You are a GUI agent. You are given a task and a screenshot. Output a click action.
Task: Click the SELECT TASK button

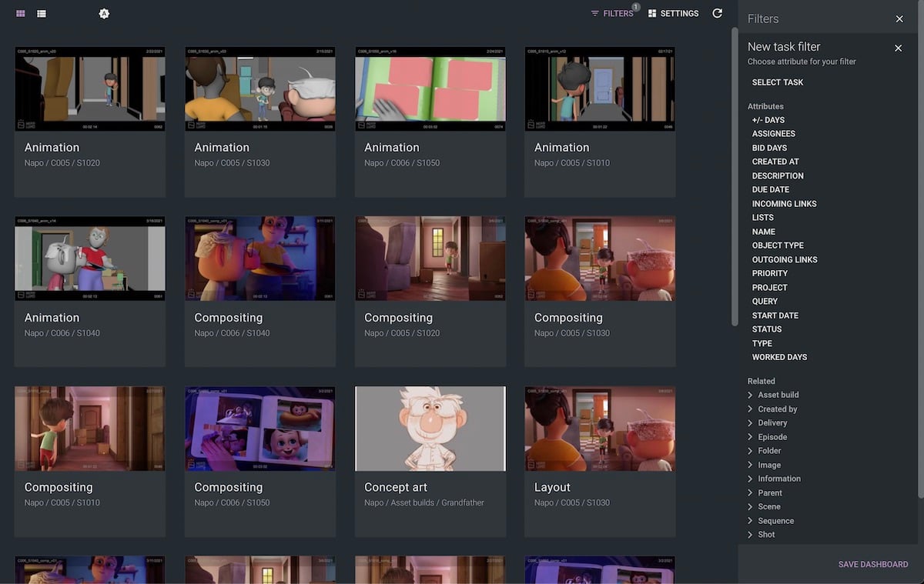point(778,82)
